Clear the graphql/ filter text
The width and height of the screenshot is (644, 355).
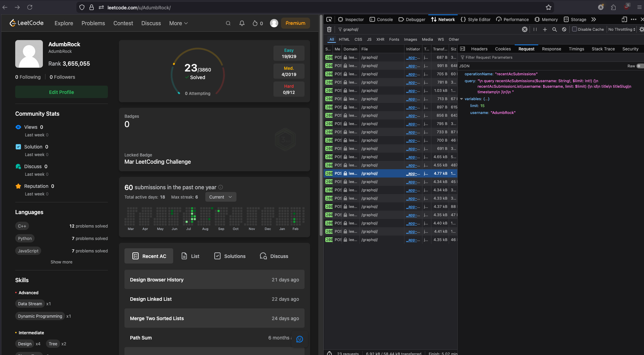(x=525, y=29)
